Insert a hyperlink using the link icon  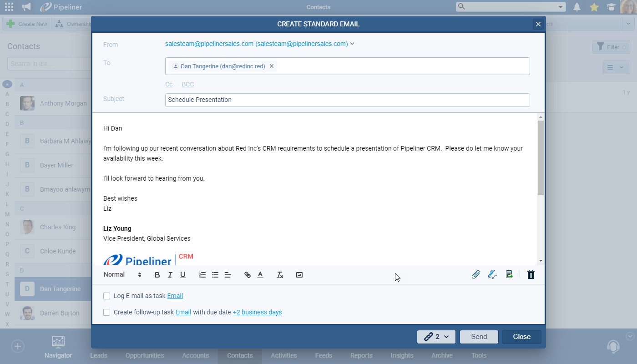point(247,274)
